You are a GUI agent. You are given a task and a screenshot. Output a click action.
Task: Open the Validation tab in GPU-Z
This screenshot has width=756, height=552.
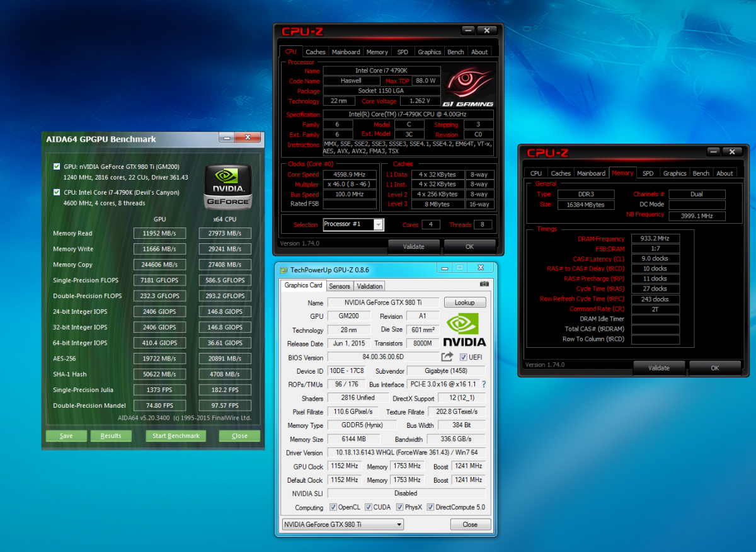point(370,286)
